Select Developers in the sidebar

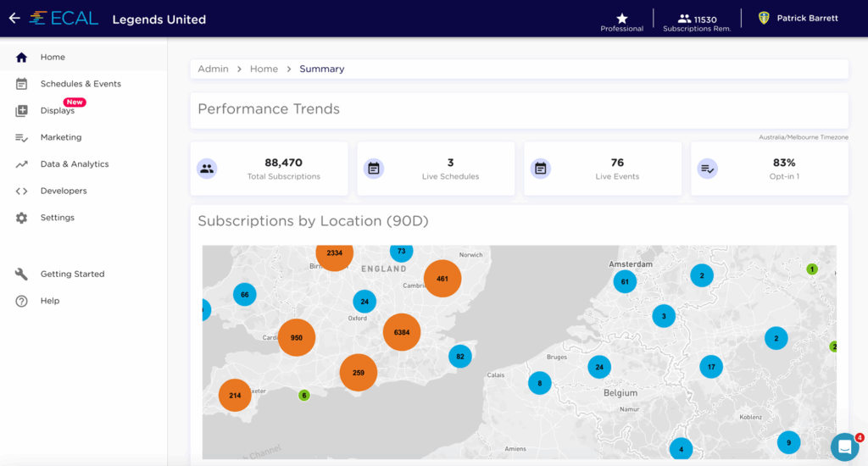click(64, 191)
